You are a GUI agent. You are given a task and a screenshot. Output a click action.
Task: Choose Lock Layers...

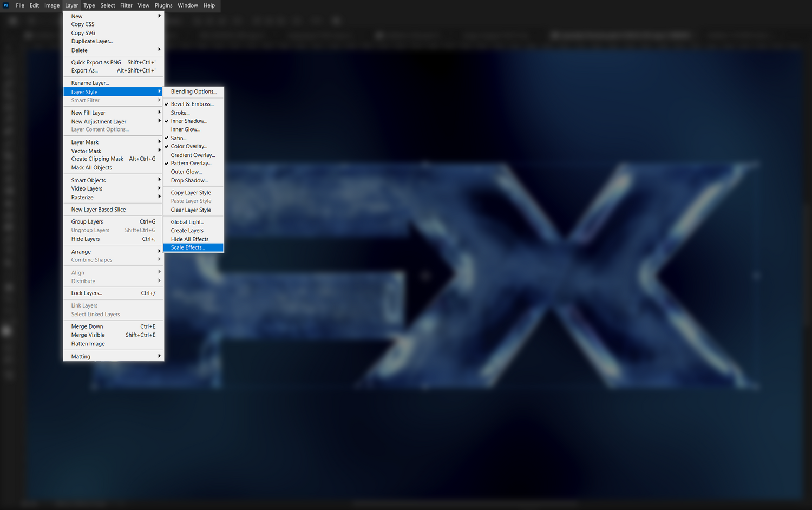coord(113,293)
